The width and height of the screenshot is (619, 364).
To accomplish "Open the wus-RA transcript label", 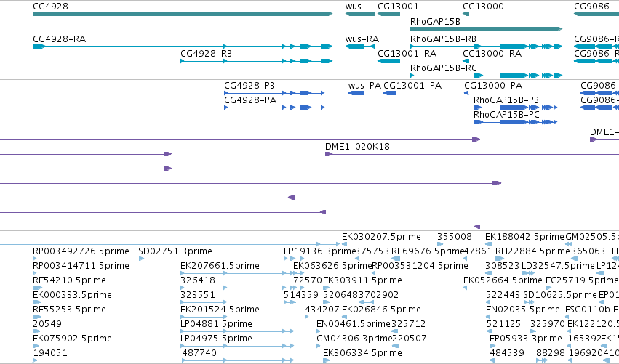I will click(x=362, y=39).
